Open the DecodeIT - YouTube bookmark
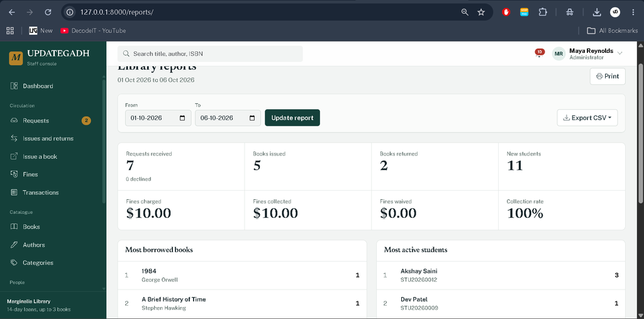Image resolution: width=644 pixels, height=319 pixels. [93, 30]
